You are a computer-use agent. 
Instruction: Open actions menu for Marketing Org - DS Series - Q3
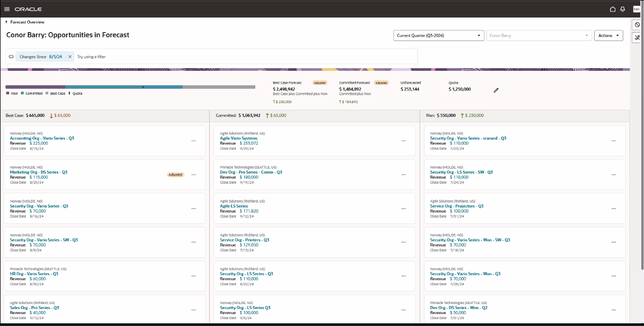point(193,175)
